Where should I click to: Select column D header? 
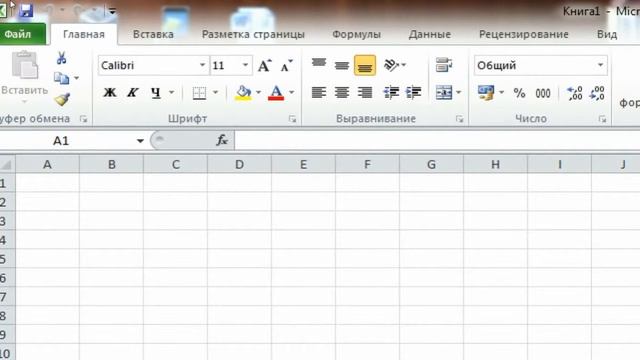pos(239,164)
